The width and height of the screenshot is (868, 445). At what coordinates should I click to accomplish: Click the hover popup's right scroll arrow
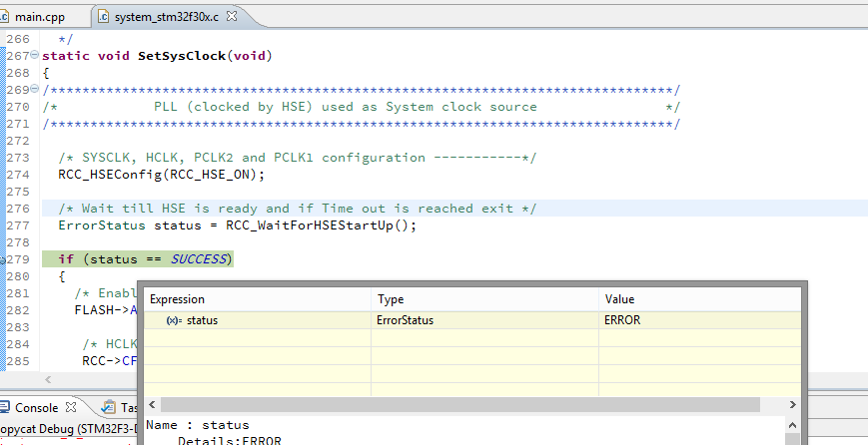(793, 405)
